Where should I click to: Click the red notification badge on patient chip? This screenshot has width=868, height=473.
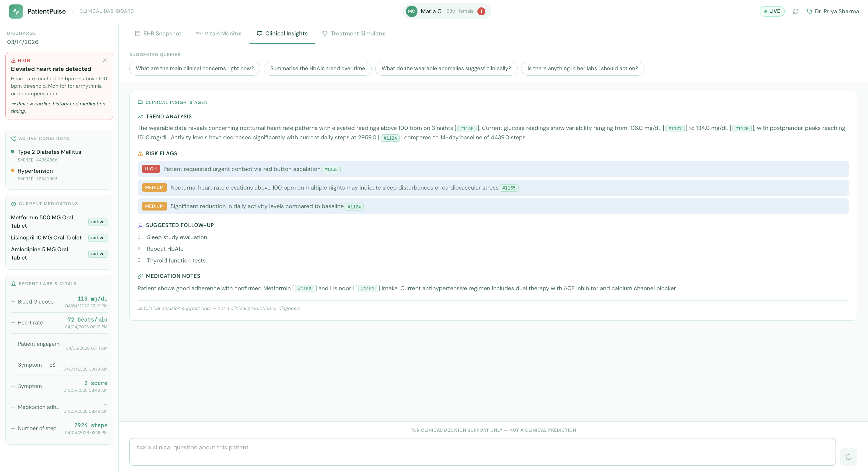tap(481, 11)
